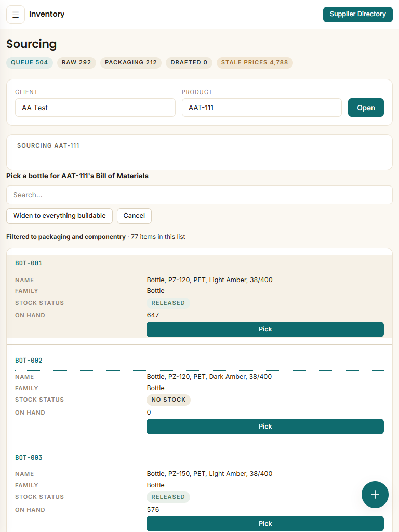Screen dimensions: 399x532
Task: Click the on hand value 576
Action: (153, 510)
